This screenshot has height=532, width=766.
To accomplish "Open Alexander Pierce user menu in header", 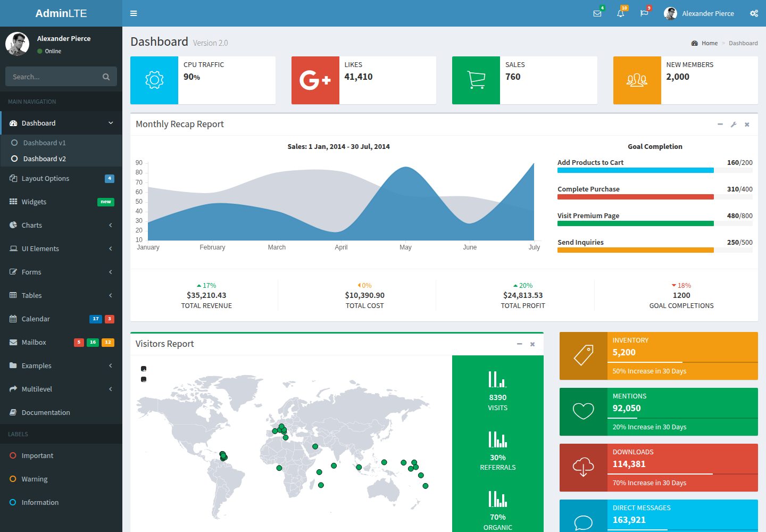I will pyautogui.click(x=699, y=13).
